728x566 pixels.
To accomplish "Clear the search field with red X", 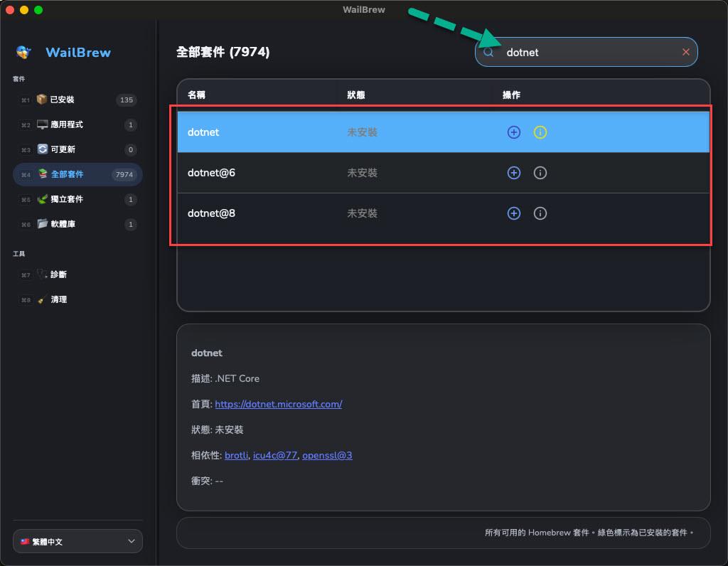I will (686, 52).
